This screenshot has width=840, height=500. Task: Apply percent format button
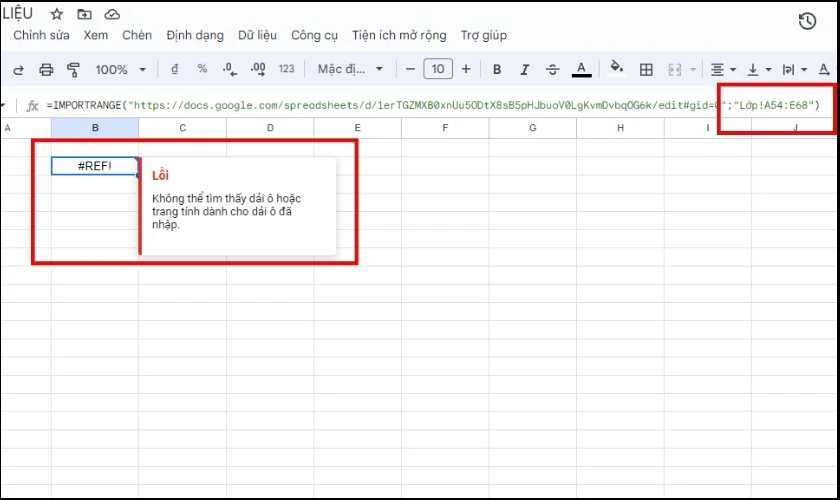click(202, 69)
